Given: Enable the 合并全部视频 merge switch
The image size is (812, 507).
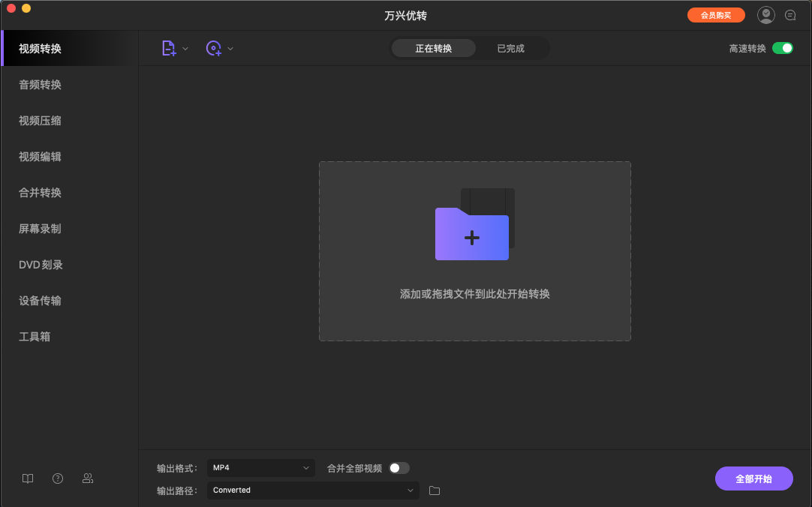Looking at the screenshot, I should click(x=399, y=467).
